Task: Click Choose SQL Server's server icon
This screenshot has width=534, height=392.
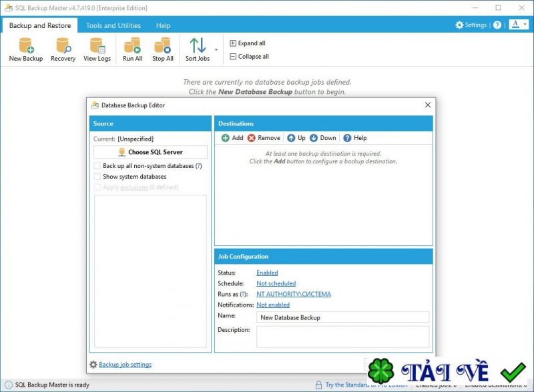Action: click(121, 152)
